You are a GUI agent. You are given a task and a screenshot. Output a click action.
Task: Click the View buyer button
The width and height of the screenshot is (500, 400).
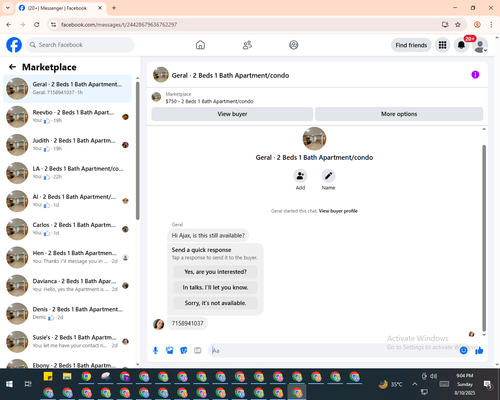(232, 114)
